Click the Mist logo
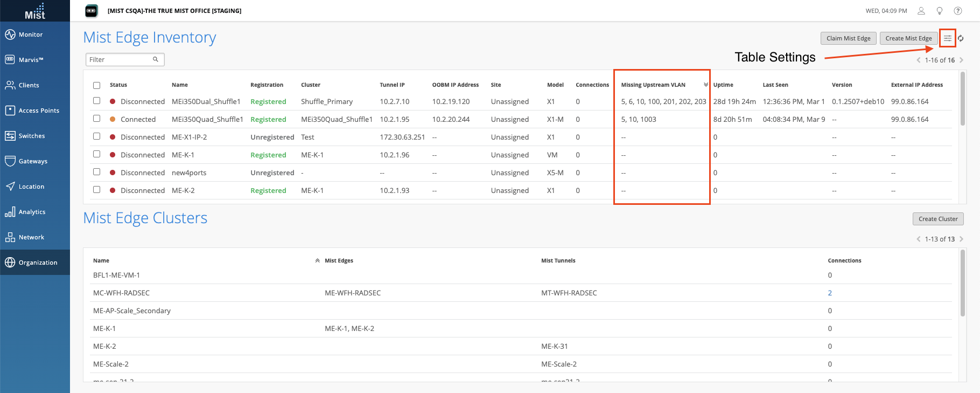 point(35,11)
